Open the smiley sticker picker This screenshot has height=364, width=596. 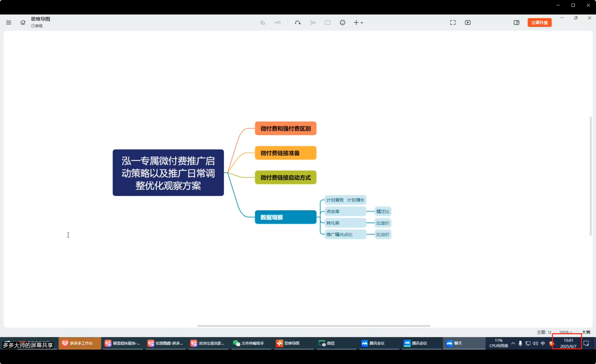pyautogui.click(x=343, y=22)
